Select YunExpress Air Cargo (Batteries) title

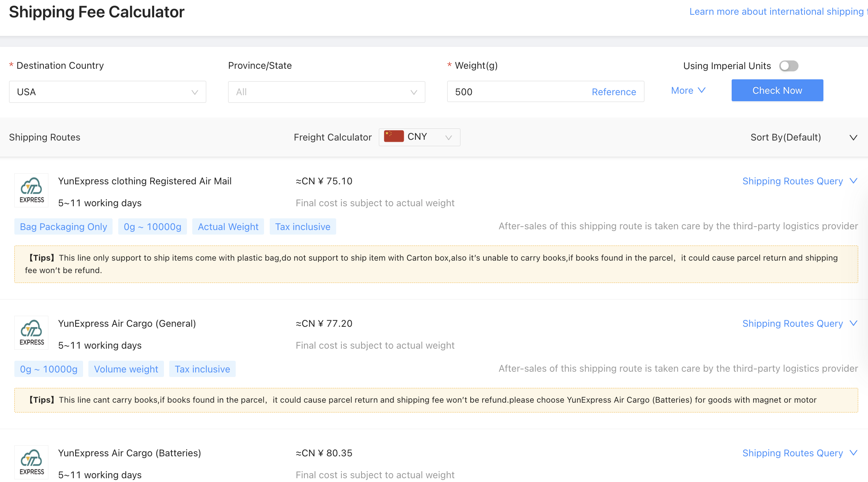point(130,453)
